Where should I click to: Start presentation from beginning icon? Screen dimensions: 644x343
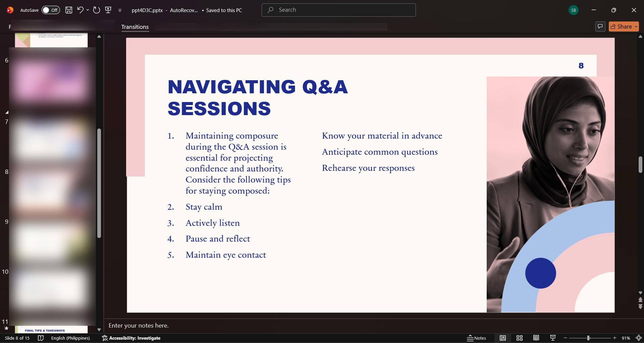tap(108, 10)
